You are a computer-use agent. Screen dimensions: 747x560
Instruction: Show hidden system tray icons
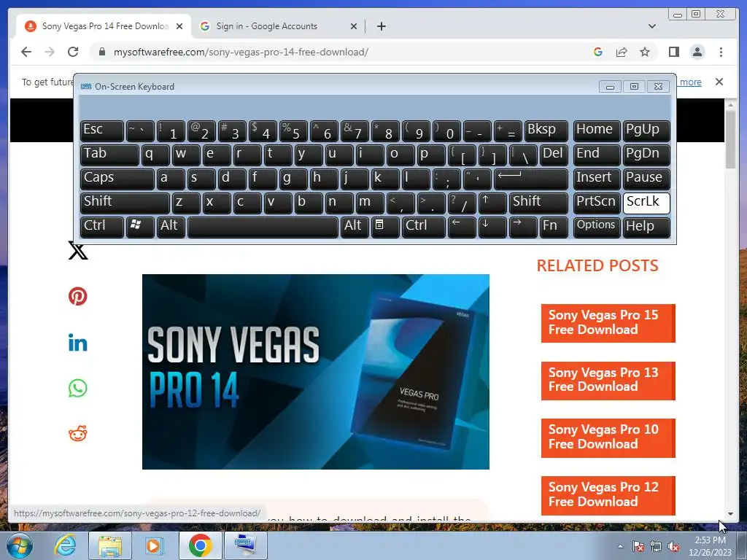click(620, 546)
